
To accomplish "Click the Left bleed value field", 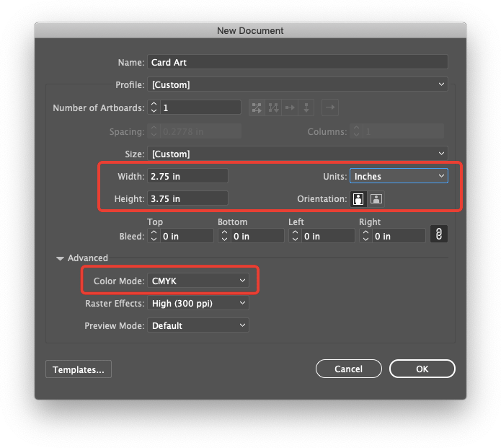I will 328,236.
